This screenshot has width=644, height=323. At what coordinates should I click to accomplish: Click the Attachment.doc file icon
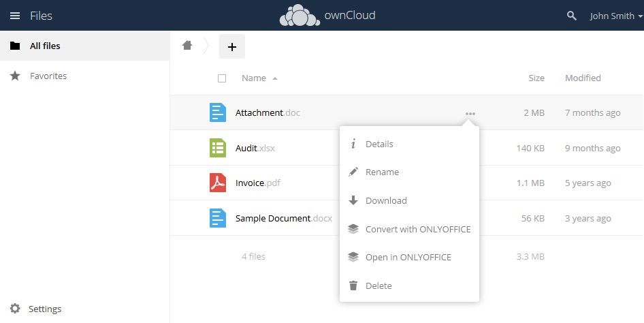217,112
